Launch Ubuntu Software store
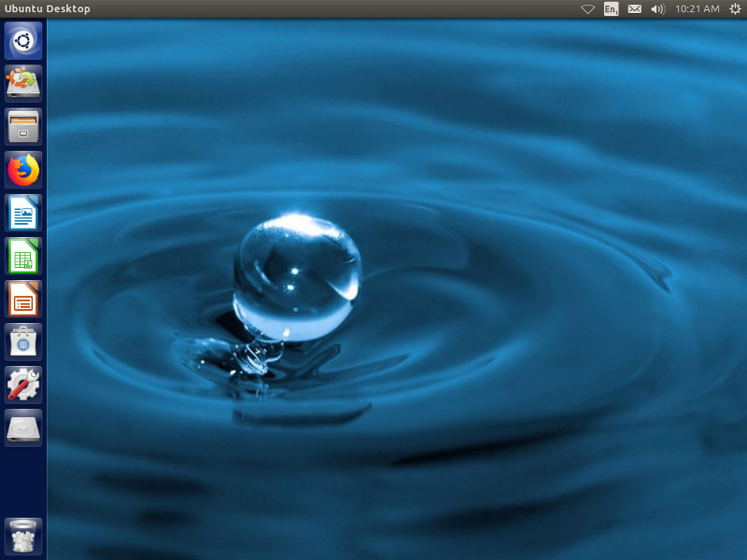 coord(23,342)
